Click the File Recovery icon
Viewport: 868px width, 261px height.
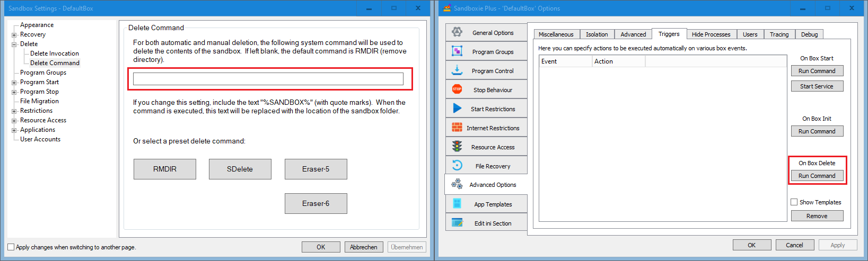(x=457, y=166)
